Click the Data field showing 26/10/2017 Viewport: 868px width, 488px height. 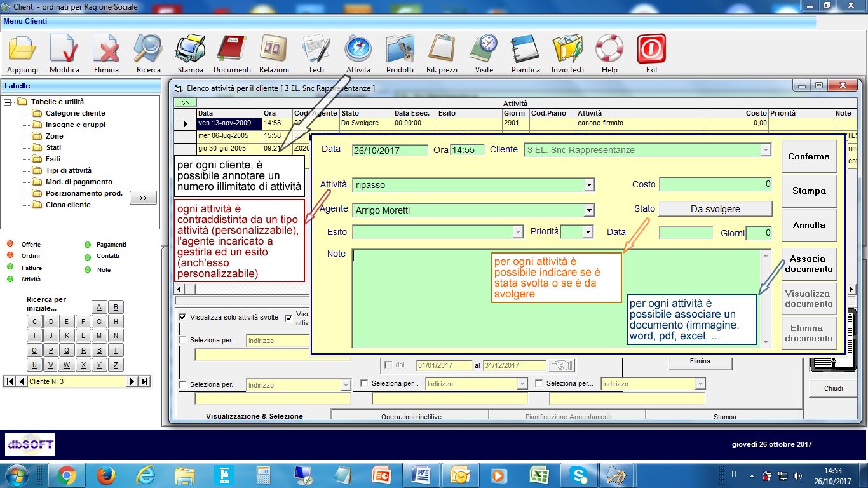click(x=390, y=150)
